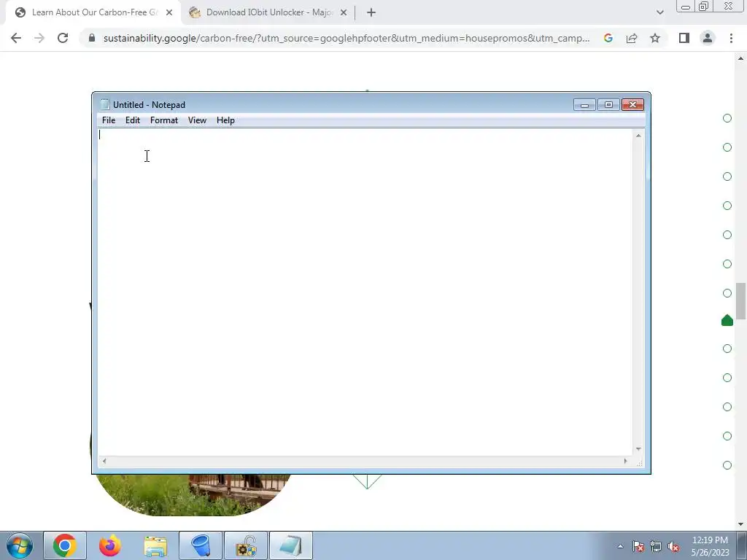Select the third page section dot

pos(727,176)
